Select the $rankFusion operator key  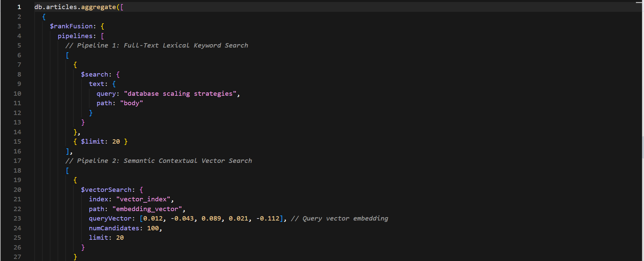pyautogui.click(x=71, y=26)
